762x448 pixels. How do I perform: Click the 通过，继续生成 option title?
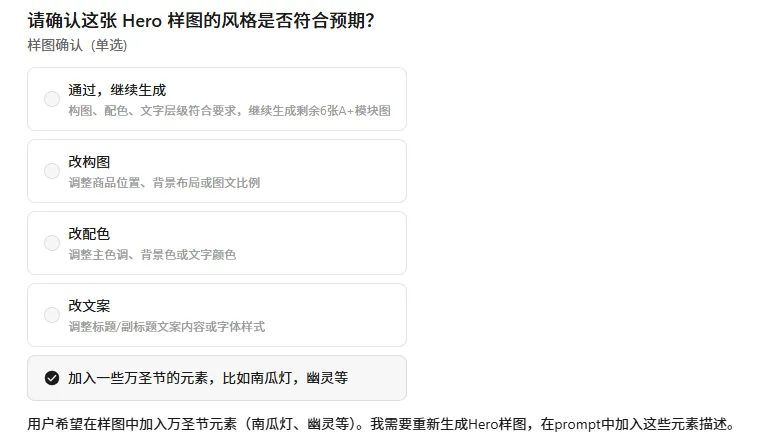point(117,90)
